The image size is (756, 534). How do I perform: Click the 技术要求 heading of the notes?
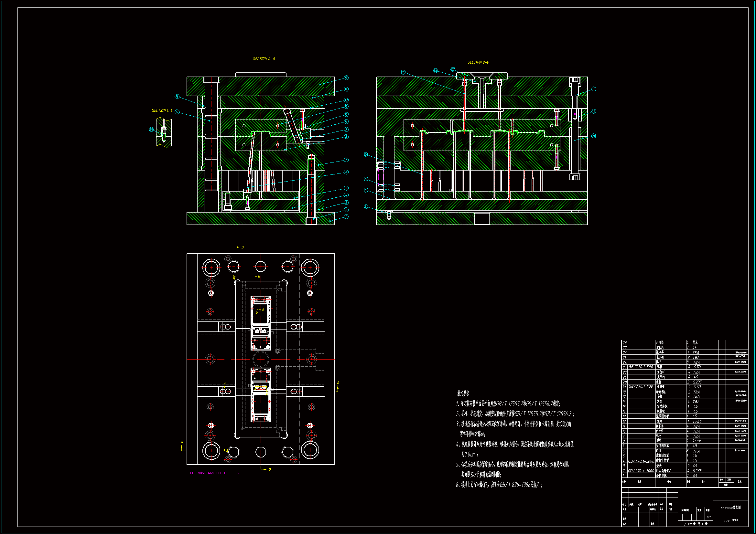463,393
